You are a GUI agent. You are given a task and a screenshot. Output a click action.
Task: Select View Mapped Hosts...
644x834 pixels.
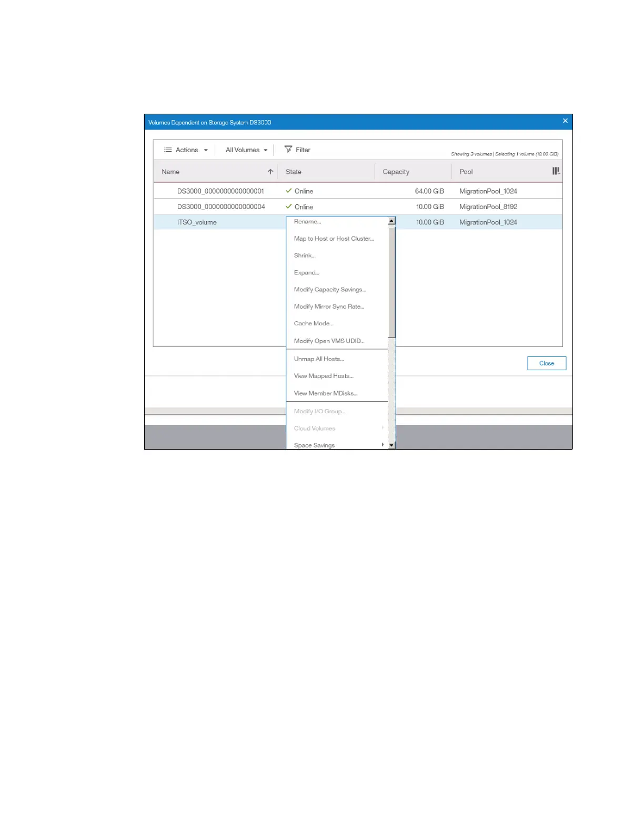[x=324, y=376]
